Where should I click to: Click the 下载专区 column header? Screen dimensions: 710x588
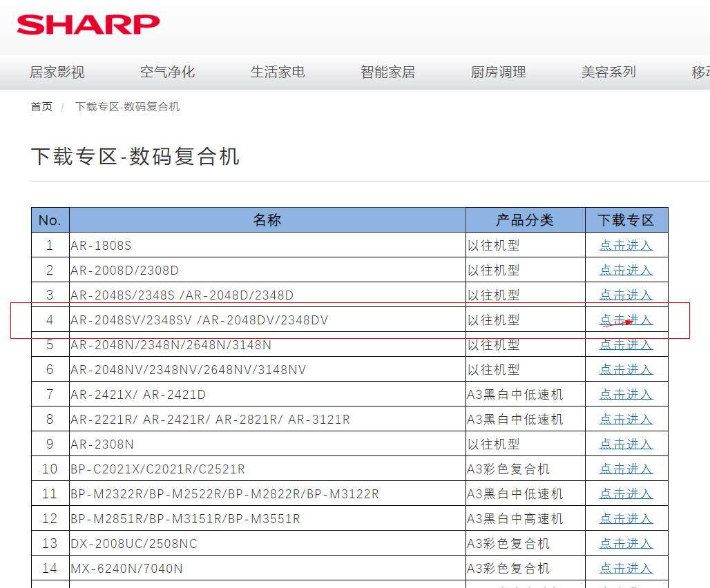[x=626, y=220]
